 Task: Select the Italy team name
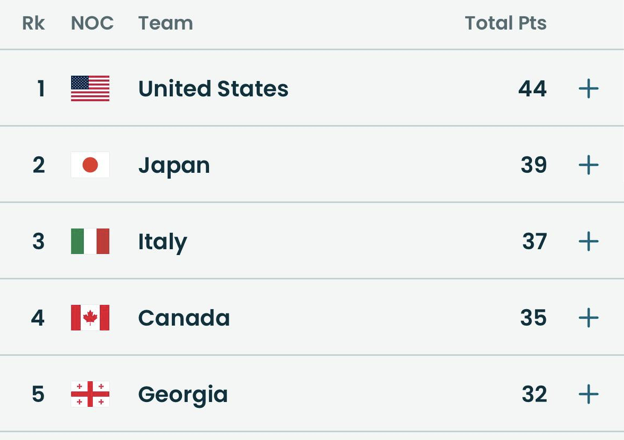(x=162, y=241)
